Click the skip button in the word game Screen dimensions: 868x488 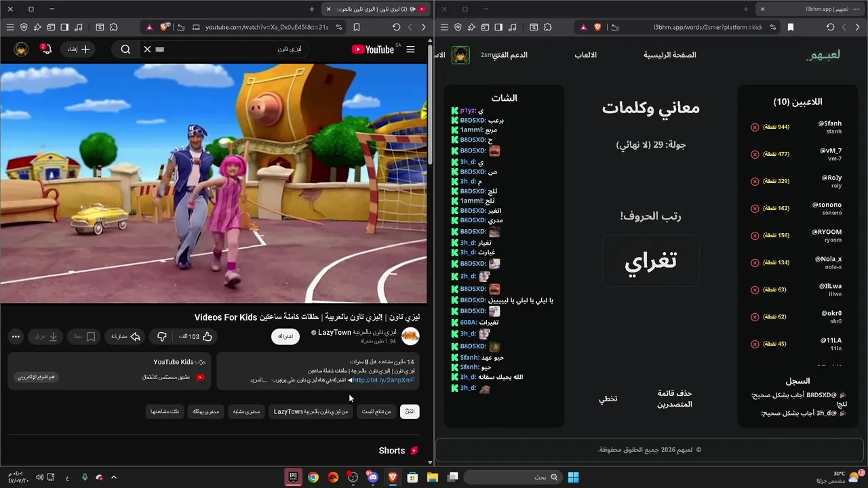click(x=608, y=399)
